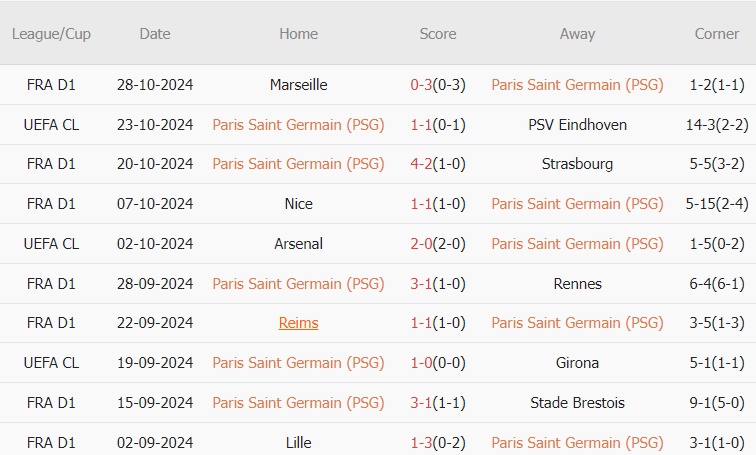The width and height of the screenshot is (756, 455).
Task: Select PSV Eindhoven in the Away column
Action: click(x=577, y=125)
